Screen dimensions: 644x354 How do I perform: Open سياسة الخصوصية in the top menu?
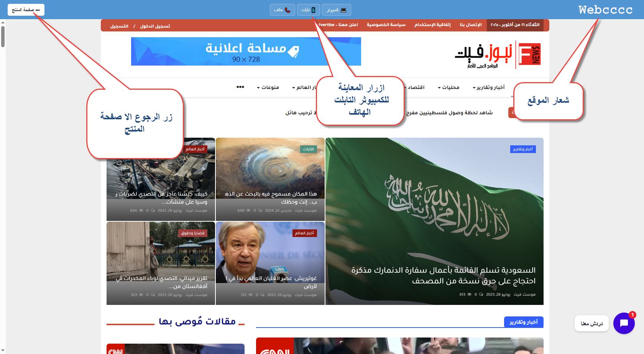(386, 25)
